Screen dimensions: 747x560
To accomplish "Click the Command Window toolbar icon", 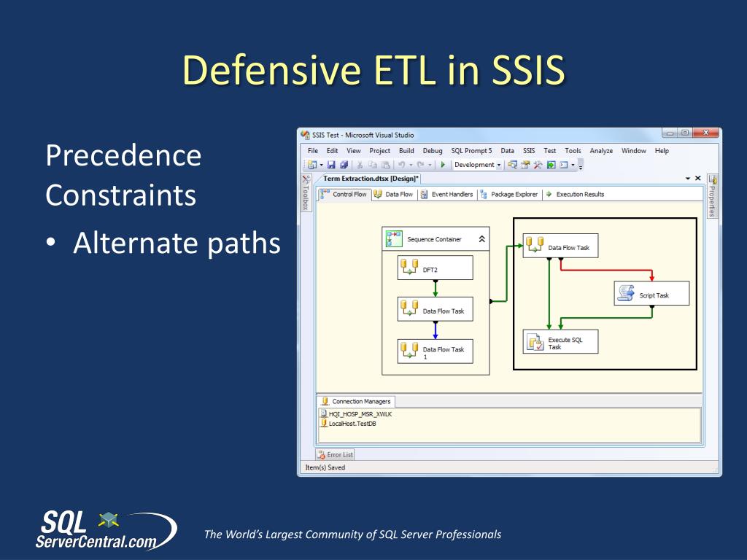I will coord(564,165).
